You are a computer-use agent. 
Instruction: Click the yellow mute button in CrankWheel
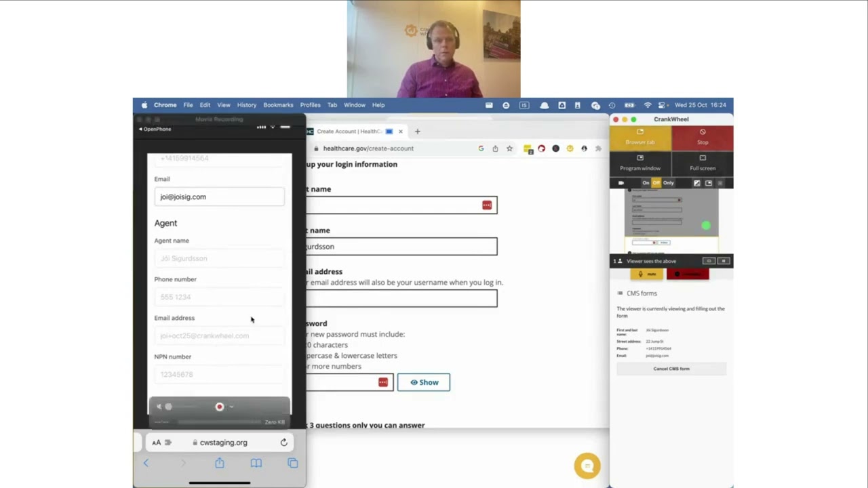(x=648, y=274)
